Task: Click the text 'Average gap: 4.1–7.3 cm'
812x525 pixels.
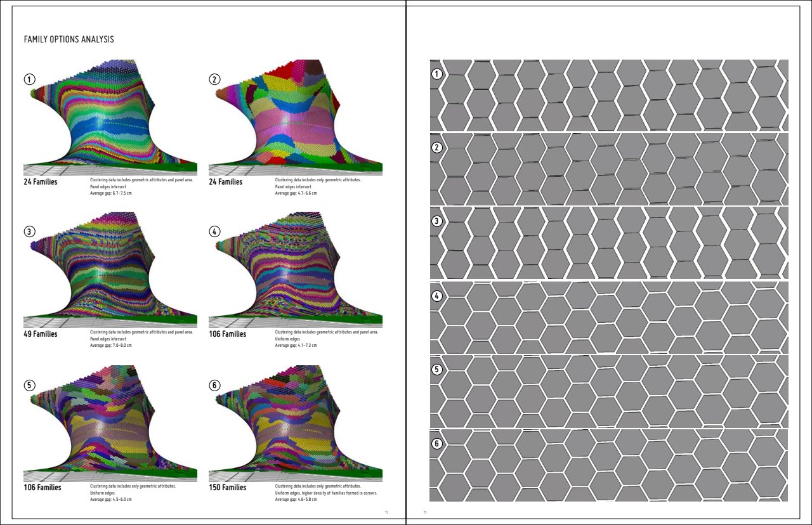Action: point(296,345)
